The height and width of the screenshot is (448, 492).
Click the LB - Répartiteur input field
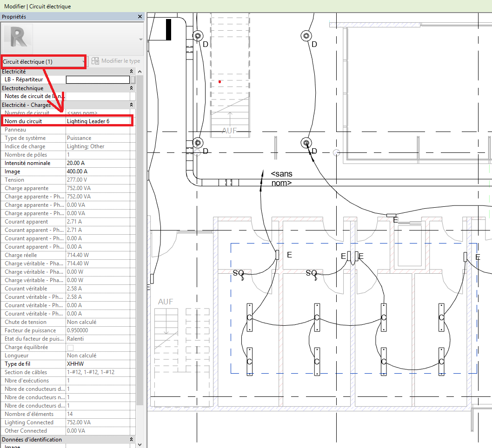tap(98, 80)
